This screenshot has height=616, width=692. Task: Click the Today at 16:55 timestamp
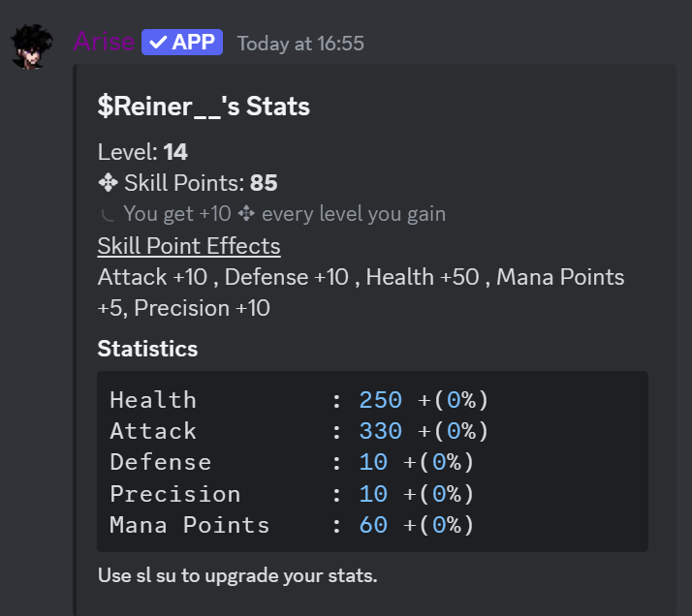click(x=300, y=44)
